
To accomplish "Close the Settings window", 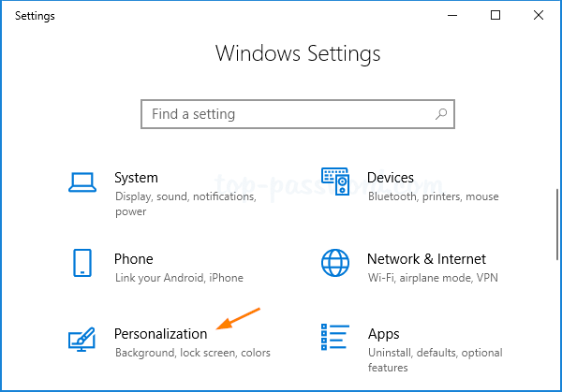I will (x=539, y=15).
